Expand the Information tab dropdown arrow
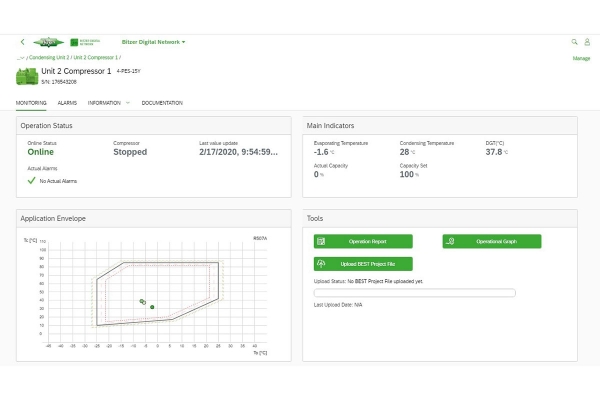The height and width of the screenshot is (400, 600). pos(128,103)
